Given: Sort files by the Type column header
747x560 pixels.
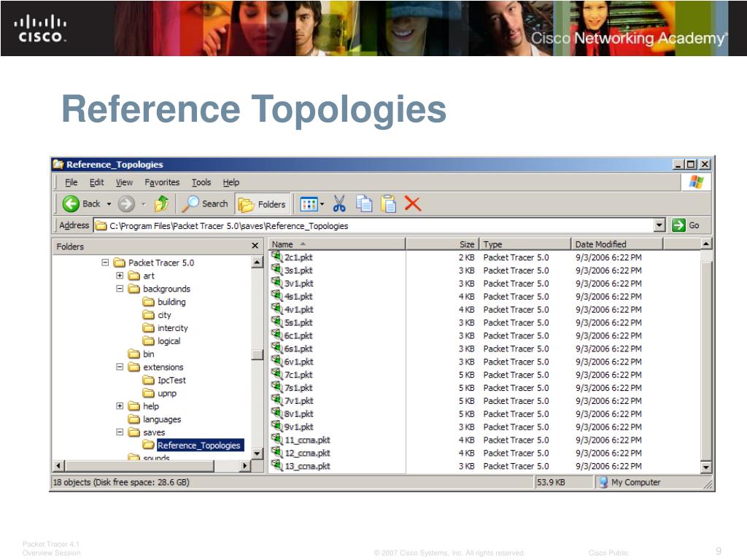Looking at the screenshot, I should pyautogui.click(x=525, y=244).
